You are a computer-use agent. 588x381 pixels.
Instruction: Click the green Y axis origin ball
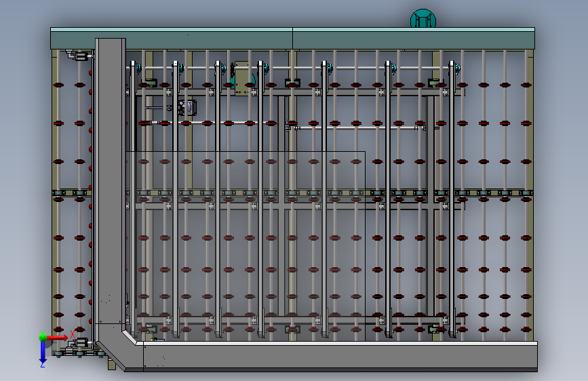[43, 337]
